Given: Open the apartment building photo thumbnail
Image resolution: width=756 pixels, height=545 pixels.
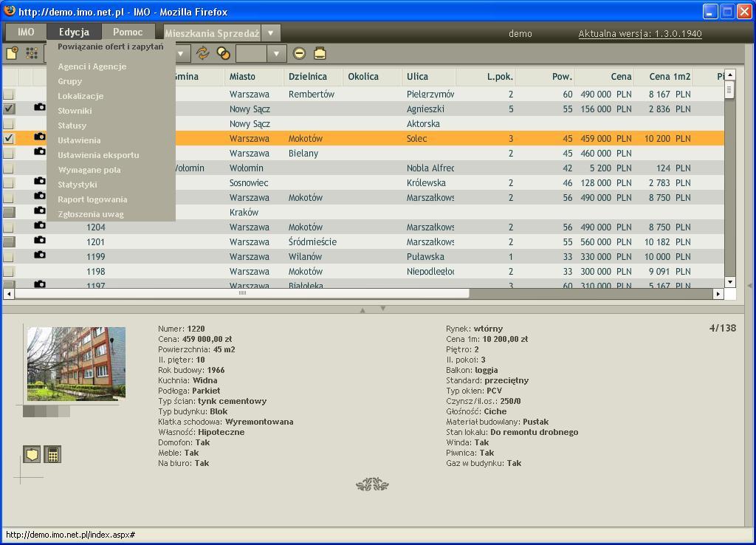Looking at the screenshot, I should coord(76,363).
